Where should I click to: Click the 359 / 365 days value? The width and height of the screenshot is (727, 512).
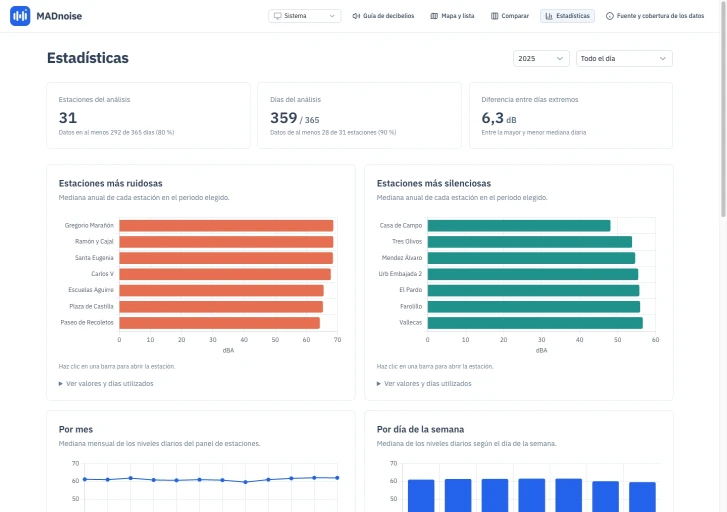295,118
